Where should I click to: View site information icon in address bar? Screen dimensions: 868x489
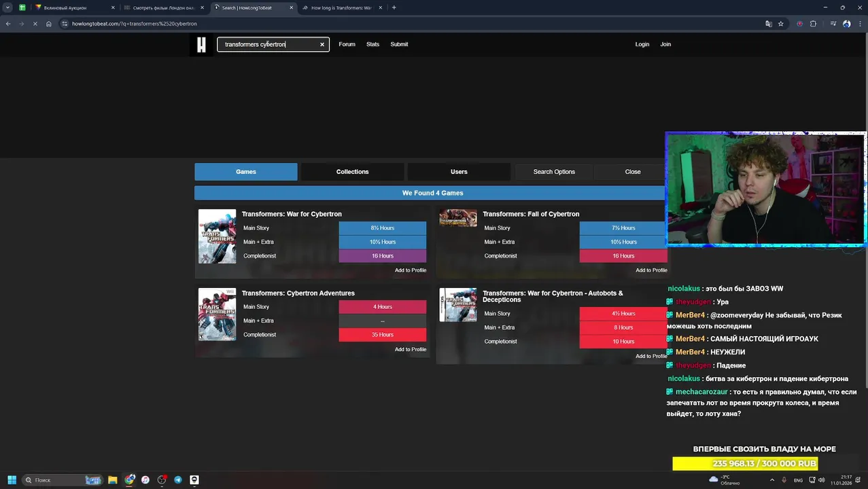(x=65, y=24)
